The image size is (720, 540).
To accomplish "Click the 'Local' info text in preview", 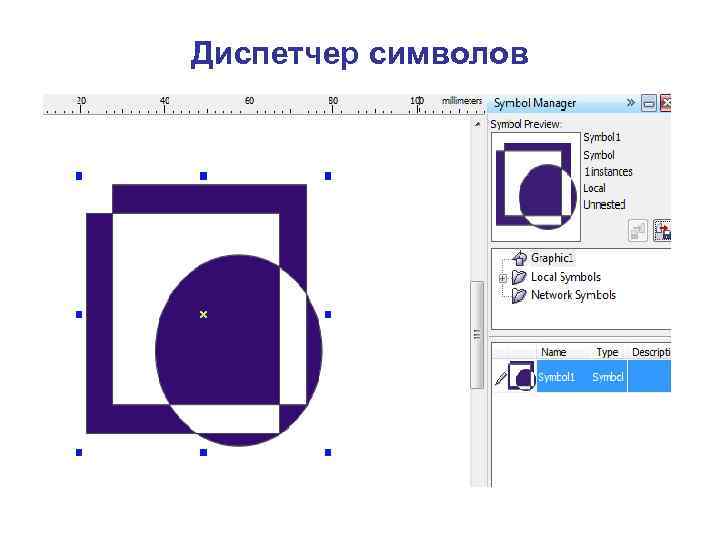I will pos(594,188).
